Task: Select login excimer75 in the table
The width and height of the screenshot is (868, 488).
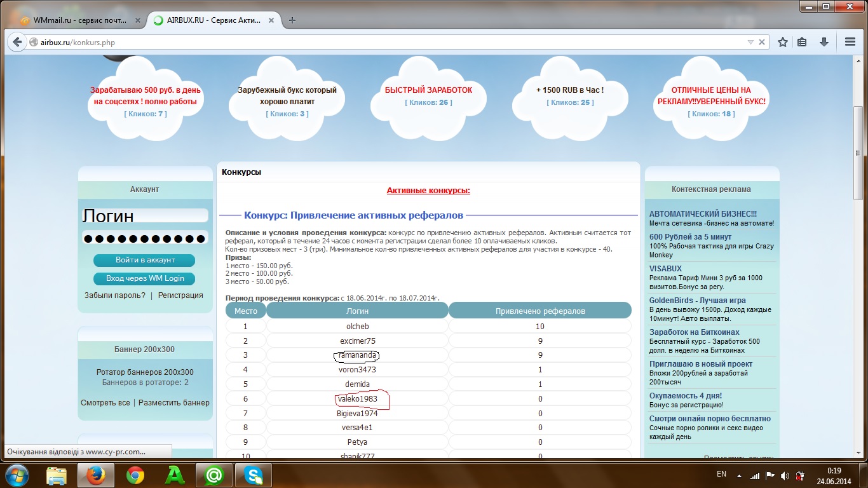Action: [x=358, y=341]
